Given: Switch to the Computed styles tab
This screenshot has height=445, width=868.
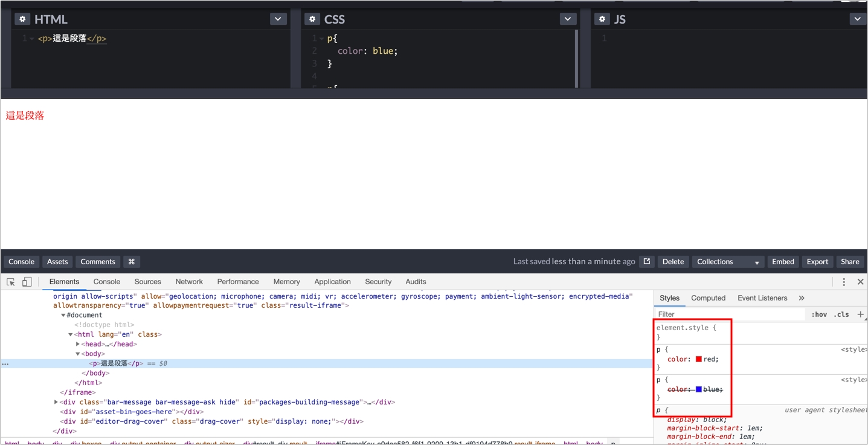Looking at the screenshot, I should coord(708,298).
